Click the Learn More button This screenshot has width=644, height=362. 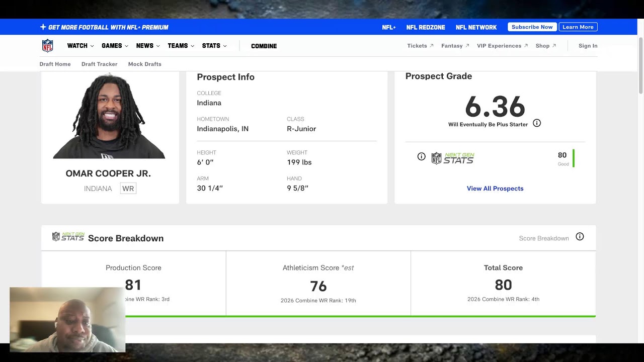click(578, 27)
